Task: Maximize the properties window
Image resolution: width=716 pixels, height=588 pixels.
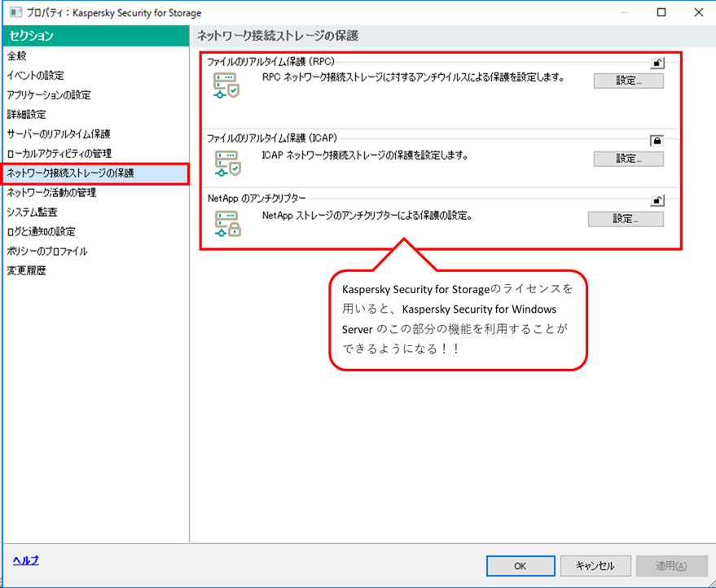Action: click(x=661, y=12)
